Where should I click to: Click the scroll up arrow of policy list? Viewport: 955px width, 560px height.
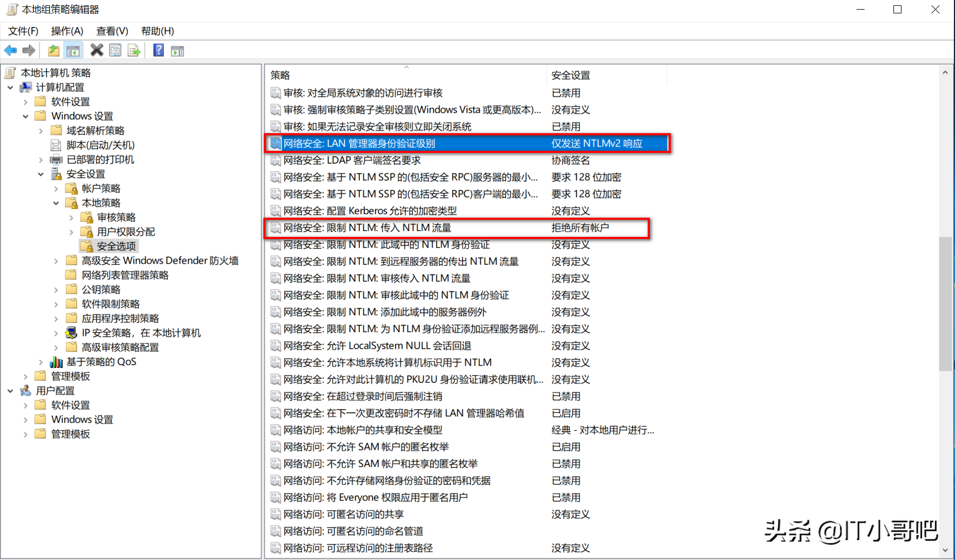coord(945,72)
